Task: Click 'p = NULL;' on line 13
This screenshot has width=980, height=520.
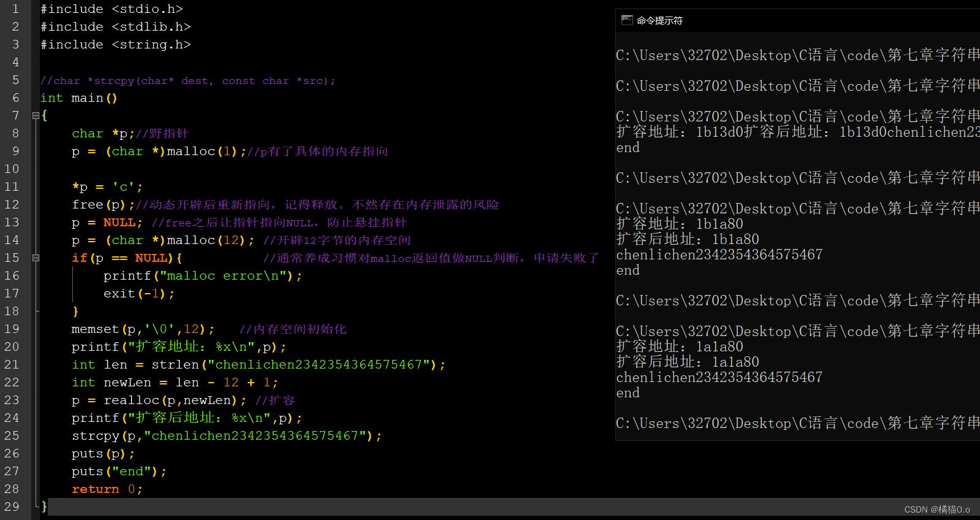Action: click(107, 222)
